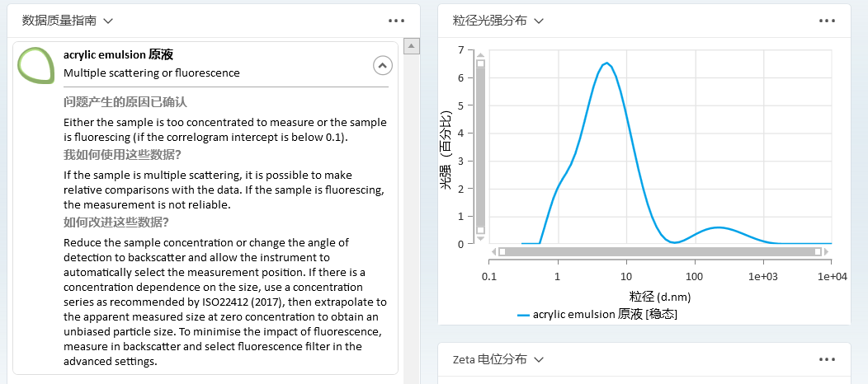Click the right handle of horizontal range slider
The height and width of the screenshot is (384, 868).
click(818, 251)
